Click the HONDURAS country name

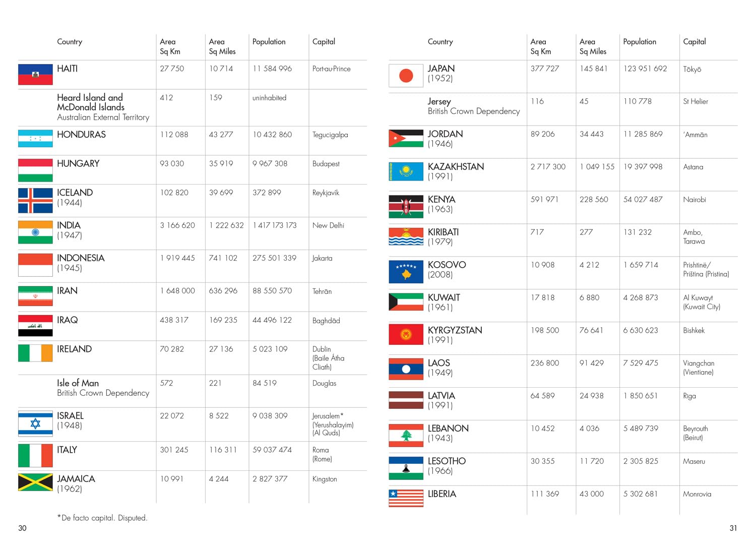(x=81, y=135)
